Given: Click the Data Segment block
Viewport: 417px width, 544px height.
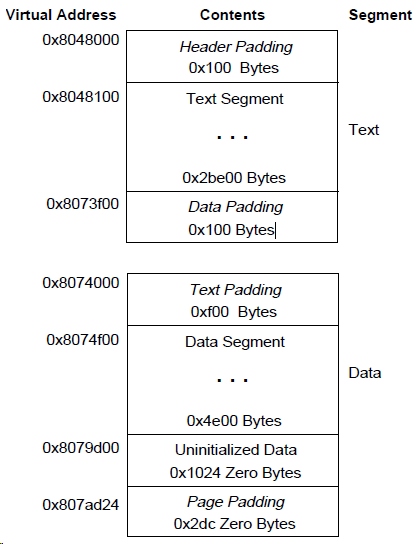Looking at the screenshot, I should [x=233, y=380].
